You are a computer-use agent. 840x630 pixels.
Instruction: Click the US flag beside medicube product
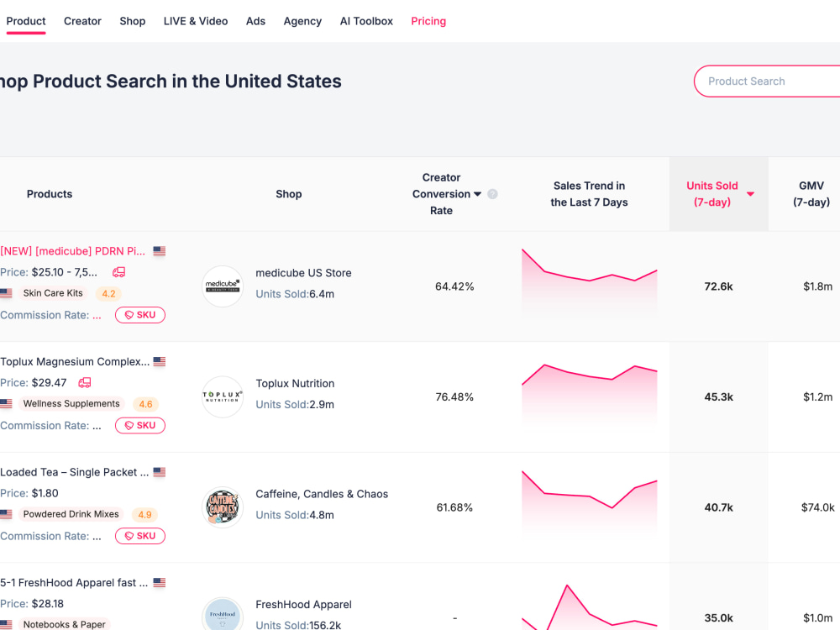tap(159, 250)
